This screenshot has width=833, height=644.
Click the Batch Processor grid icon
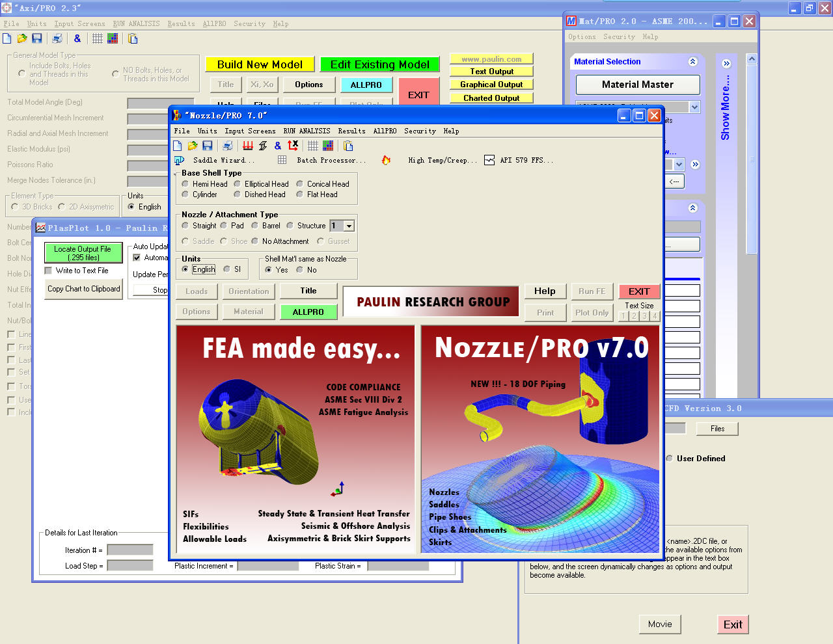(282, 160)
